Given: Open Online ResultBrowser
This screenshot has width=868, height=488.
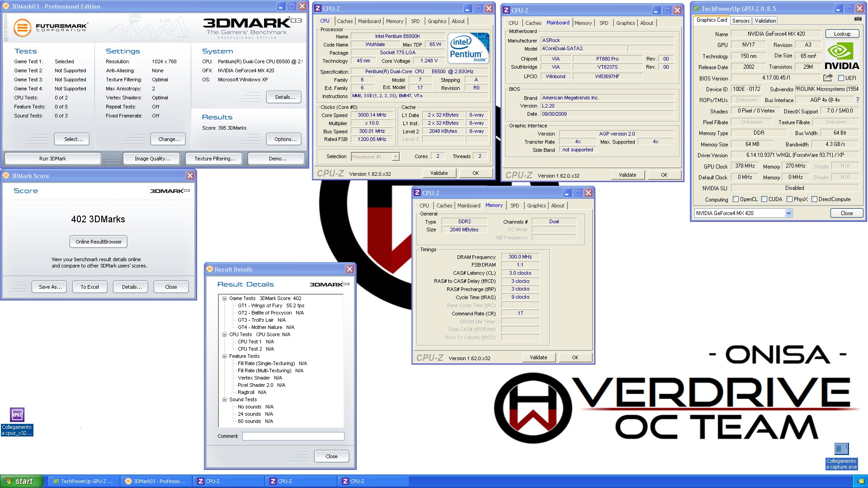Looking at the screenshot, I should (x=99, y=242).
